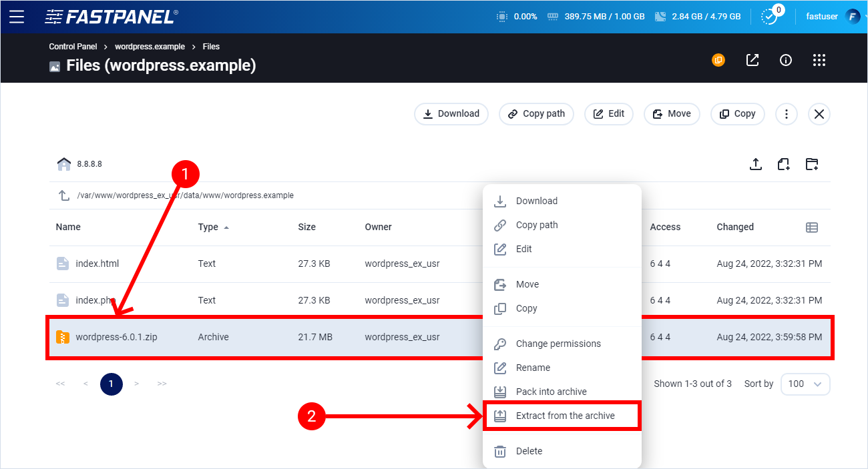Click the Files breadcrumb link

point(211,47)
